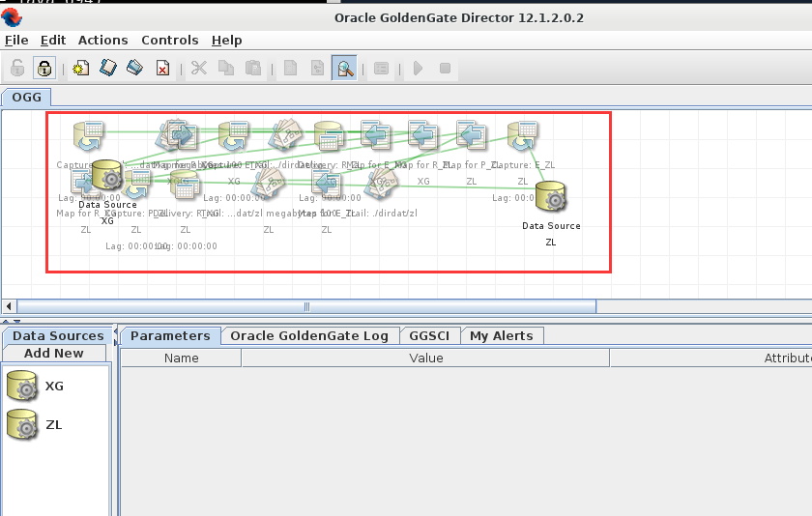Click the scissors cut icon
Image resolution: width=812 pixels, height=516 pixels.
(199, 68)
